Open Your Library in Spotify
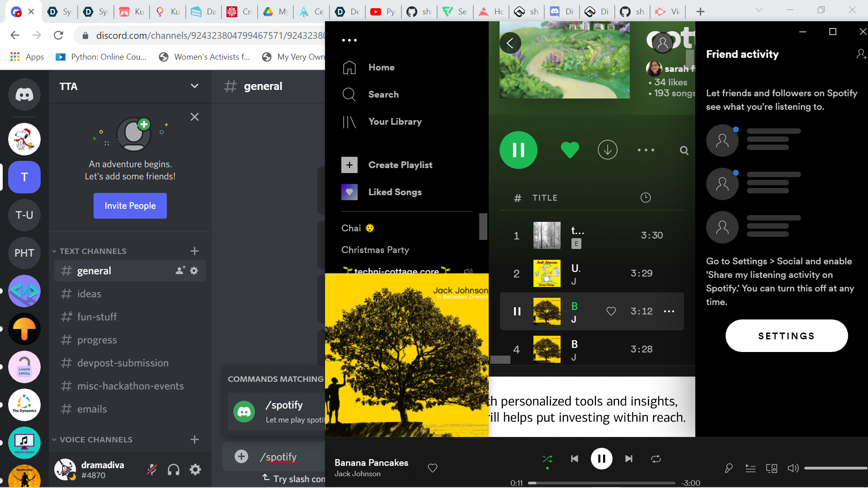This screenshot has width=868, height=488. (395, 122)
